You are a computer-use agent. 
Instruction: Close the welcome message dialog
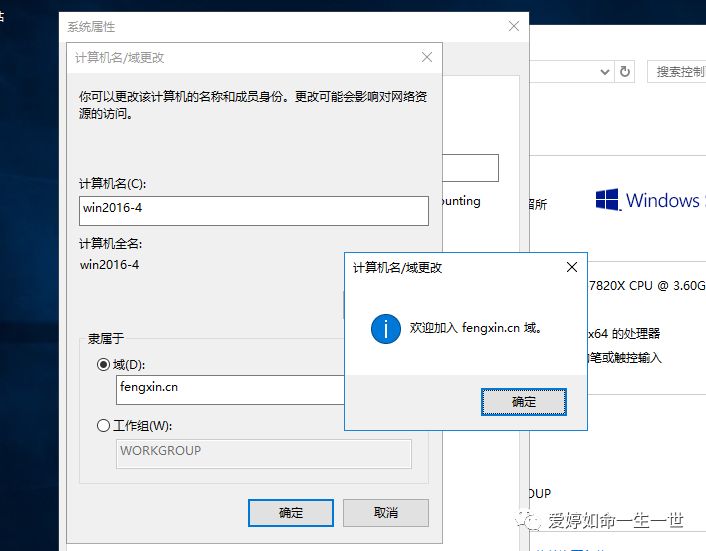[572, 267]
